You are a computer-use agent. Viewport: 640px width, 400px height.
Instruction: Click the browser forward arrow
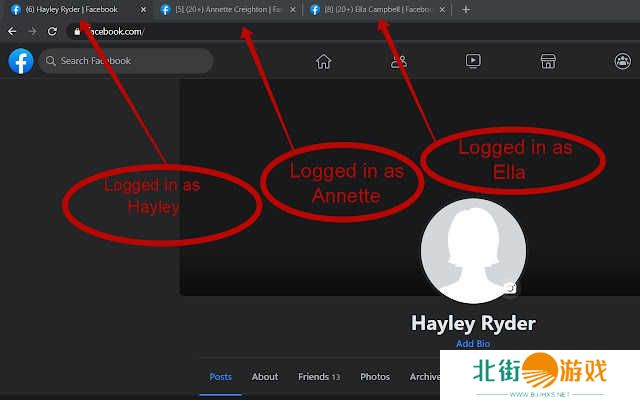pos(32,31)
